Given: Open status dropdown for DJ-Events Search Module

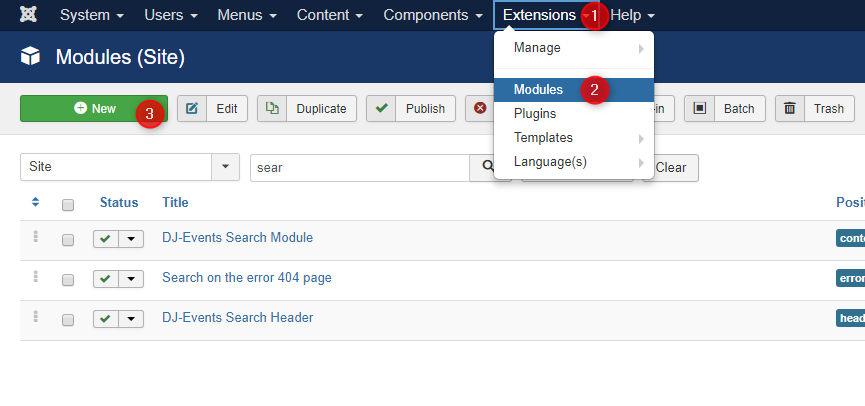Looking at the screenshot, I should point(131,239).
